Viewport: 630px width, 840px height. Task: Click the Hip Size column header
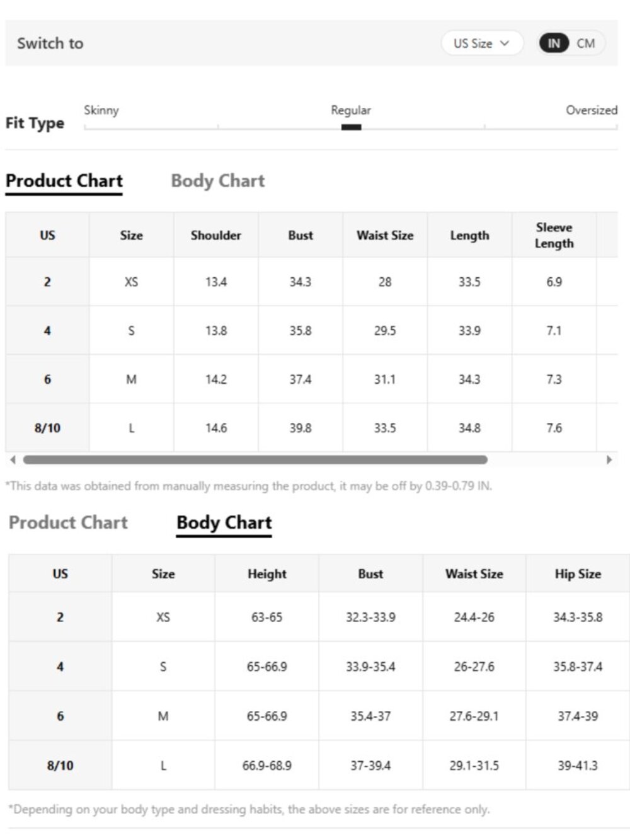578,574
